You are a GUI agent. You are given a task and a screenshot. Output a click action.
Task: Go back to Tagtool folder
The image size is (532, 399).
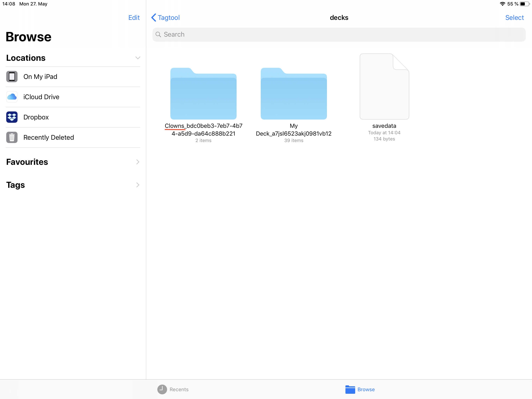click(x=166, y=18)
